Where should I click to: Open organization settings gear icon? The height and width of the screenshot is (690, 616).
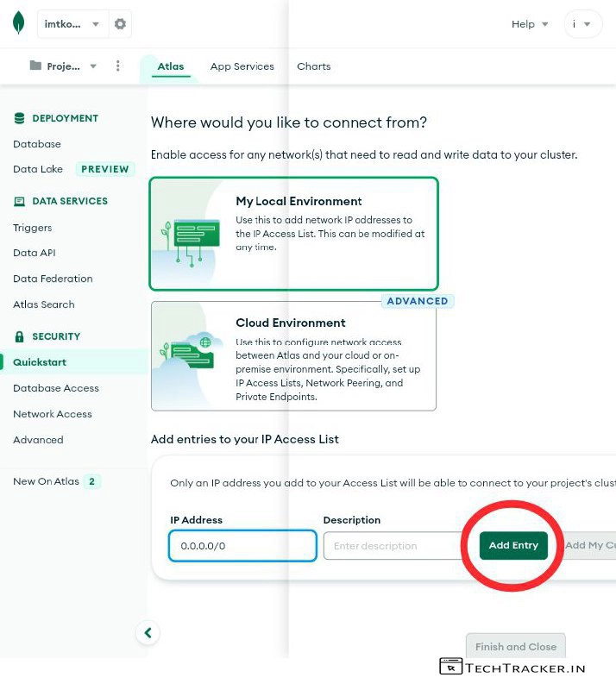pos(121,24)
